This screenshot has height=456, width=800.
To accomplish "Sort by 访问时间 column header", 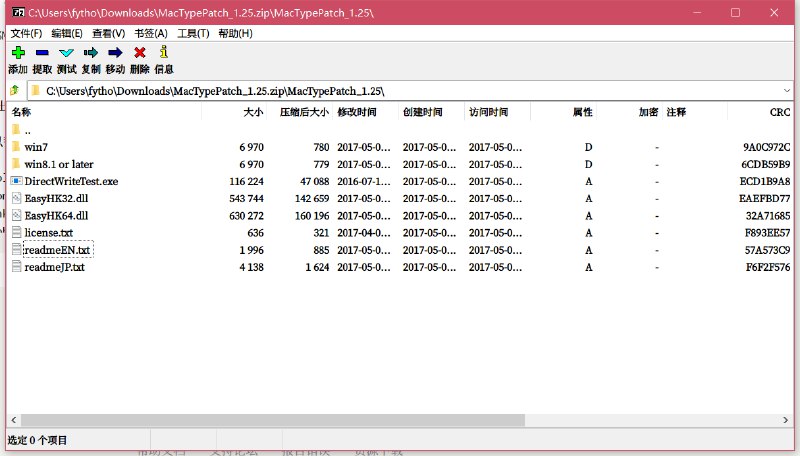I will click(497, 112).
